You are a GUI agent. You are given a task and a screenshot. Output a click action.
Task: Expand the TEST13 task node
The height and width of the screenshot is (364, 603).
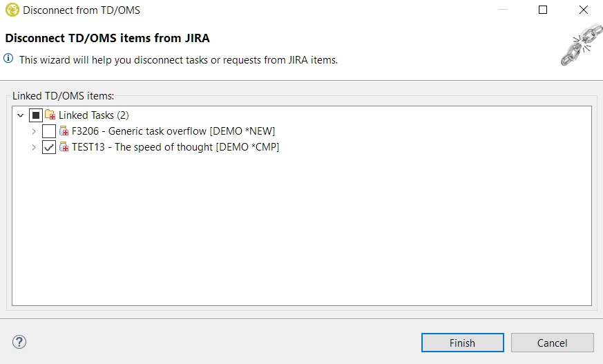point(34,147)
